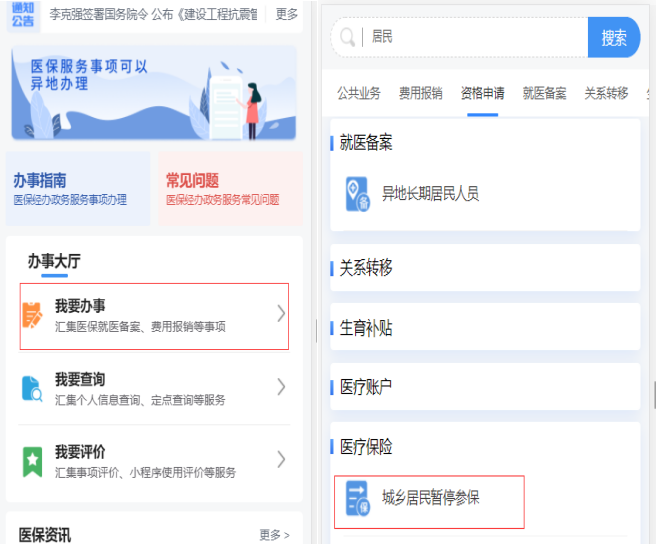This screenshot has height=552, width=659.
Task: Expand 我要查询 with its right chevron
Action: (281, 387)
